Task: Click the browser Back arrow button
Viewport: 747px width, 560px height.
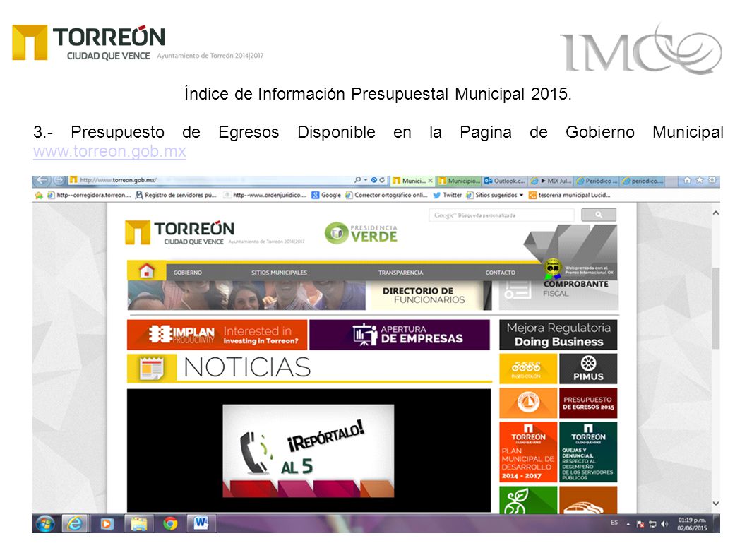Action: (x=42, y=180)
